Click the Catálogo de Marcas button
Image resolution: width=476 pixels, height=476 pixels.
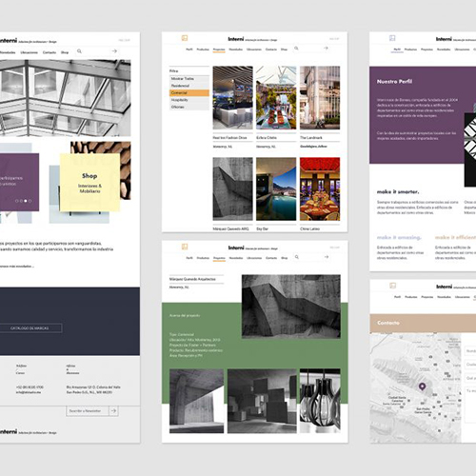pos(30,328)
